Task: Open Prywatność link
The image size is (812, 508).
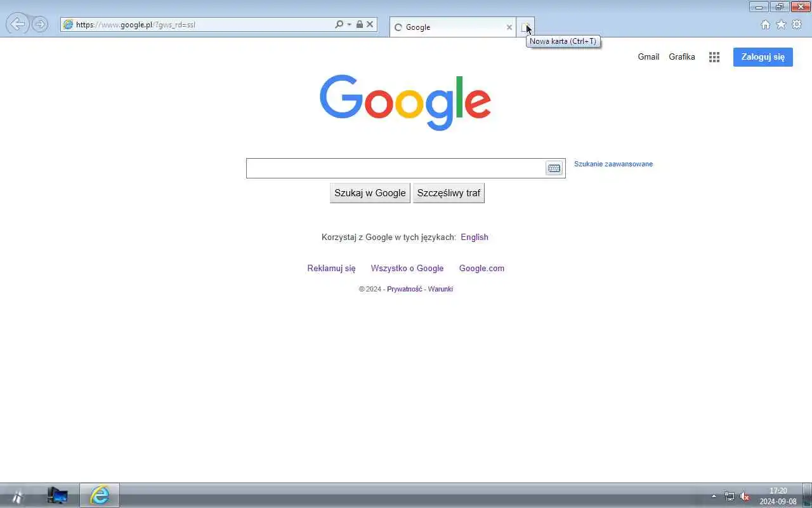Action: tap(404, 289)
